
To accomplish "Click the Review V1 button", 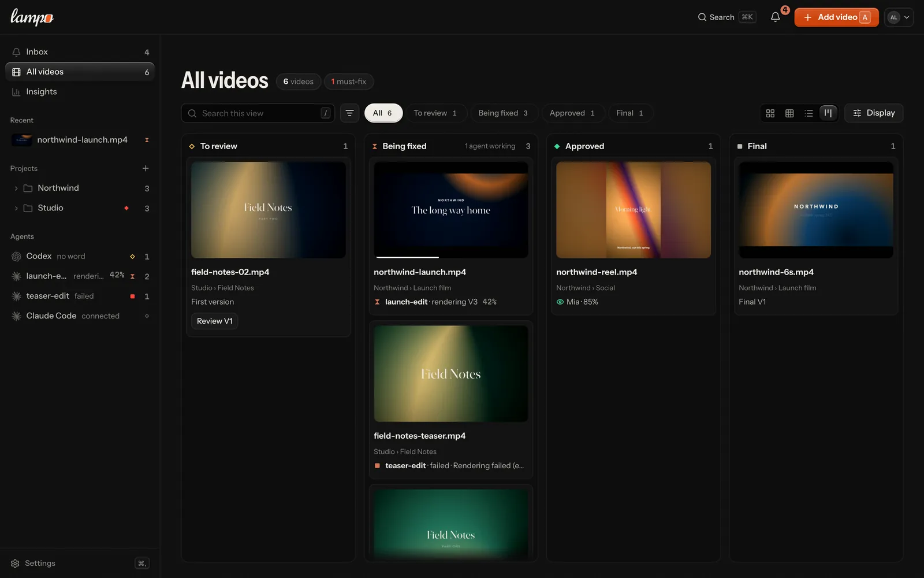I will [214, 321].
